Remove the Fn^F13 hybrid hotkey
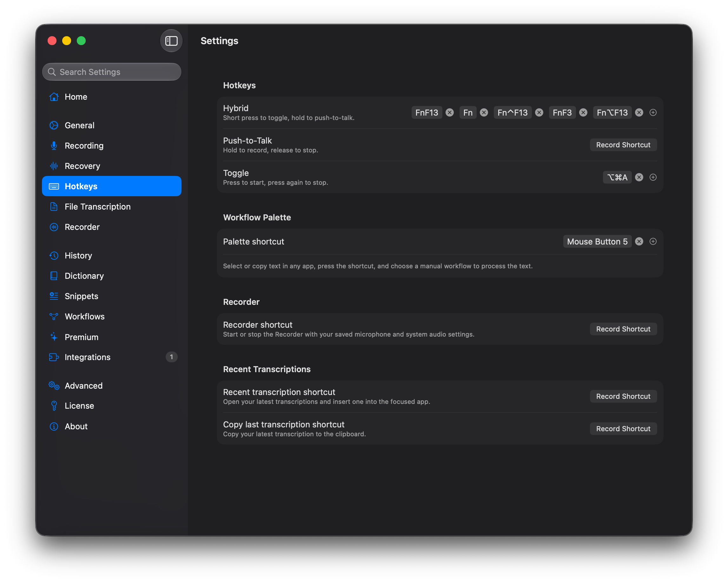 pos(539,112)
